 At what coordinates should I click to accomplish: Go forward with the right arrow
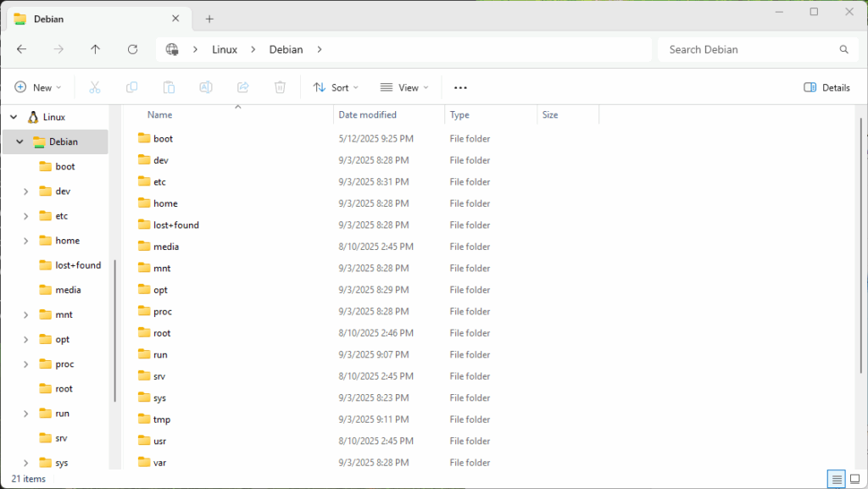click(58, 49)
